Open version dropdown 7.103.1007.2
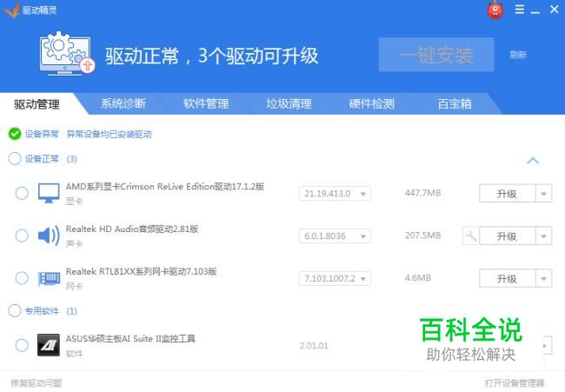 point(335,278)
